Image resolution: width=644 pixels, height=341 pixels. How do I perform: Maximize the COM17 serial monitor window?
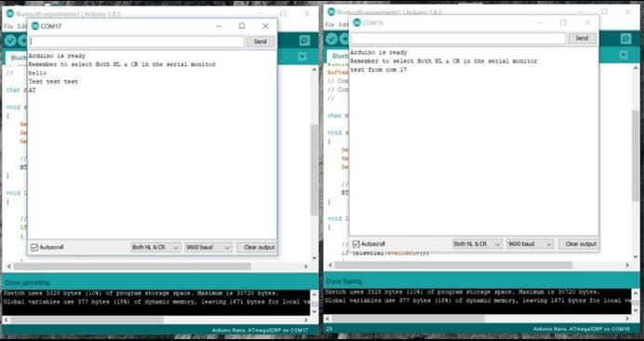point(242,26)
